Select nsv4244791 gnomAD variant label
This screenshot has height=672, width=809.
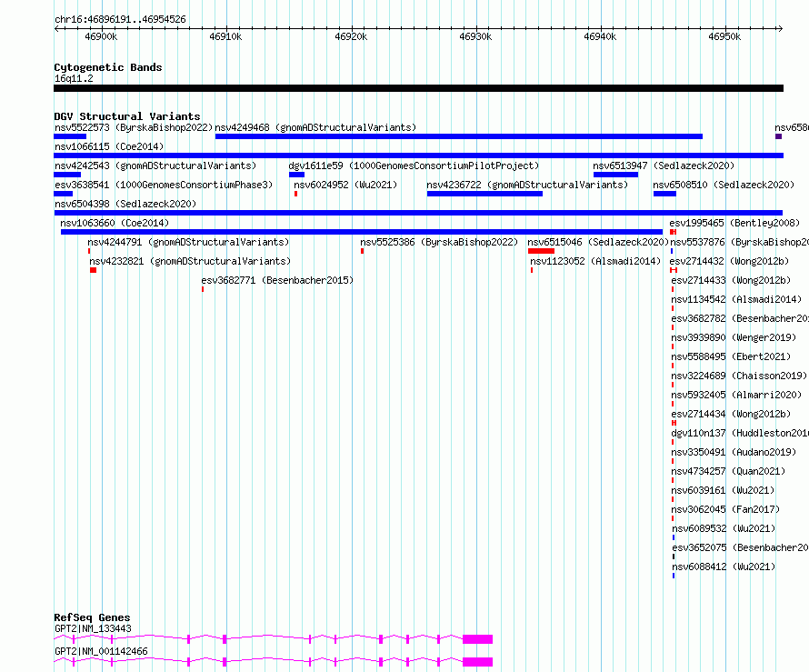(188, 242)
